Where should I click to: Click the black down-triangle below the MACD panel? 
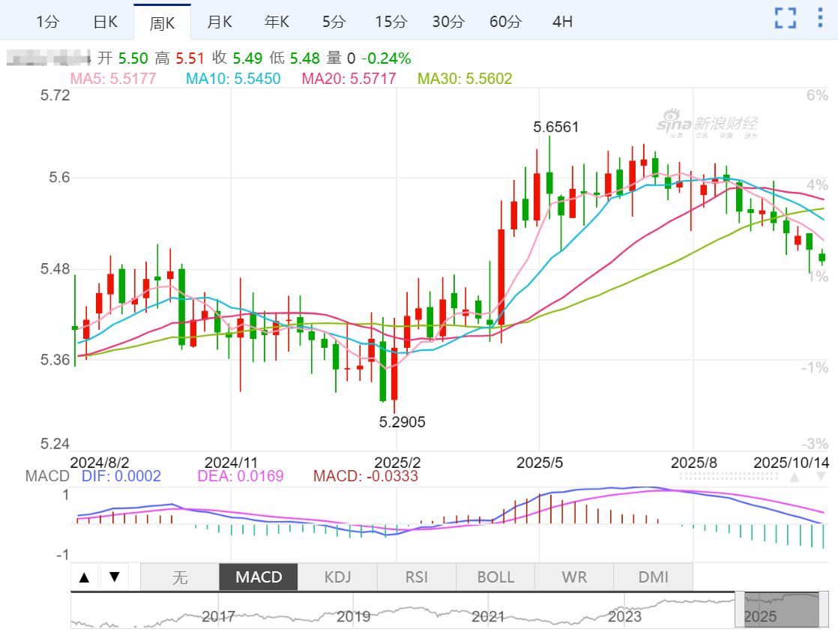point(115,577)
